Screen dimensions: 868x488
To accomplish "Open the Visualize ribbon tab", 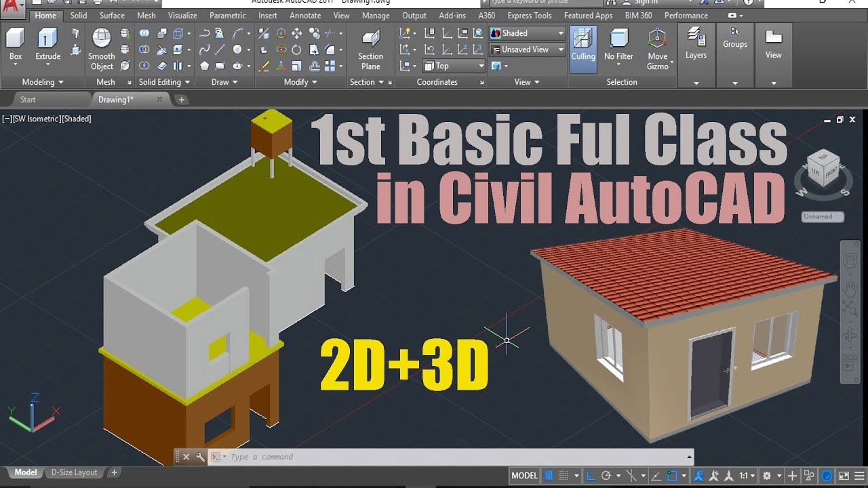I will click(x=182, y=16).
